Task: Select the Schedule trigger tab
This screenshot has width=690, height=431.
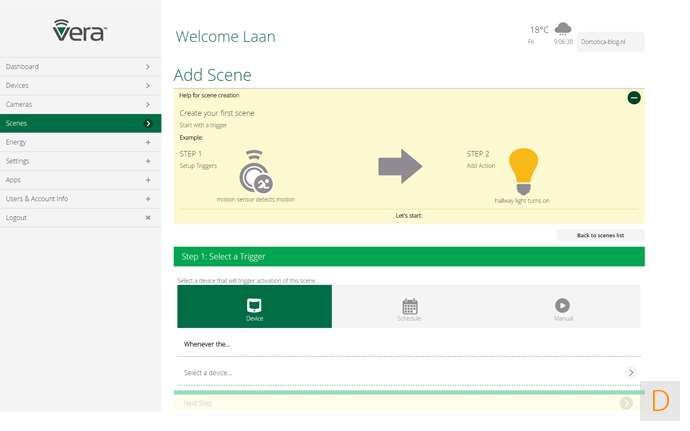Action: pos(409,307)
